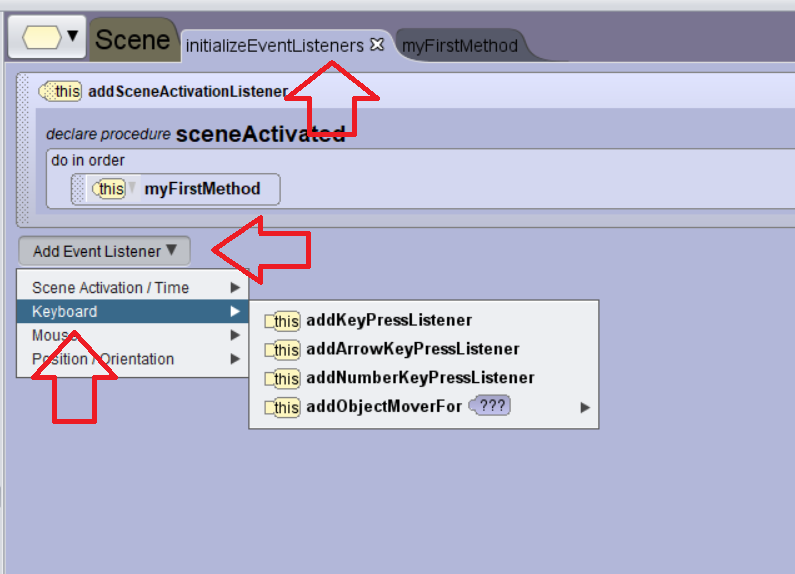Open the myFirstMethod tab
The image size is (795, 574).
coord(460,46)
